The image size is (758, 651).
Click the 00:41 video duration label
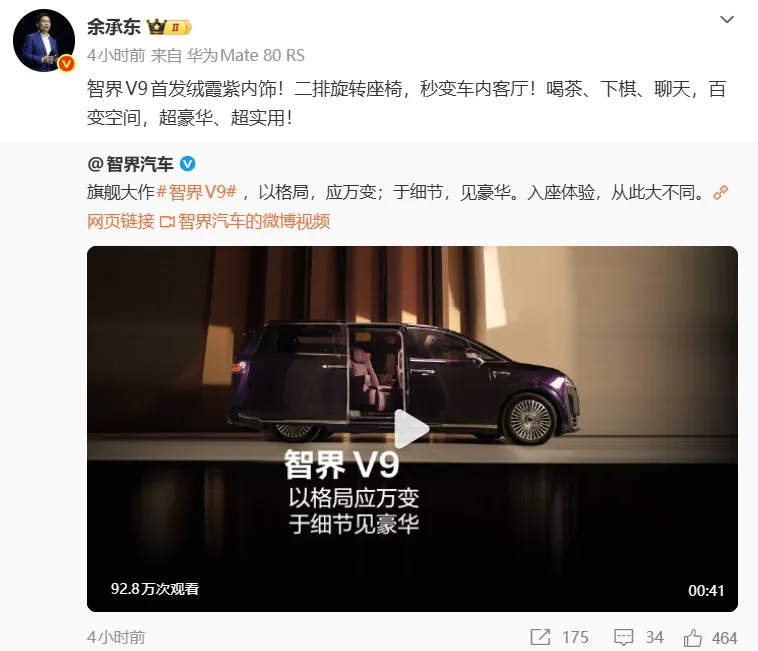tap(706, 590)
